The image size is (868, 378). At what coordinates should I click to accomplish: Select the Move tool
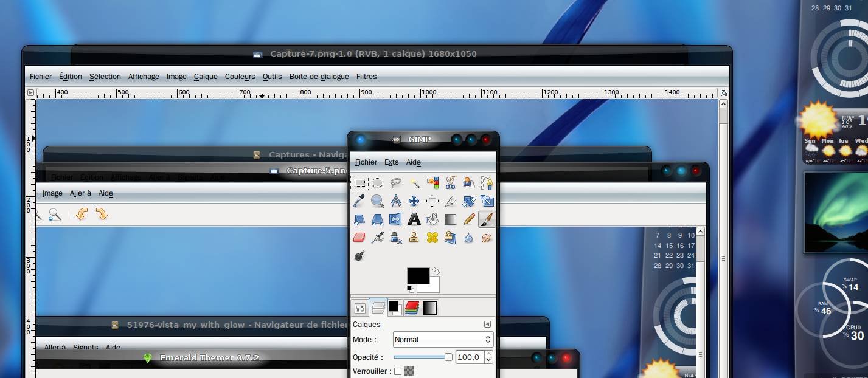click(x=414, y=201)
